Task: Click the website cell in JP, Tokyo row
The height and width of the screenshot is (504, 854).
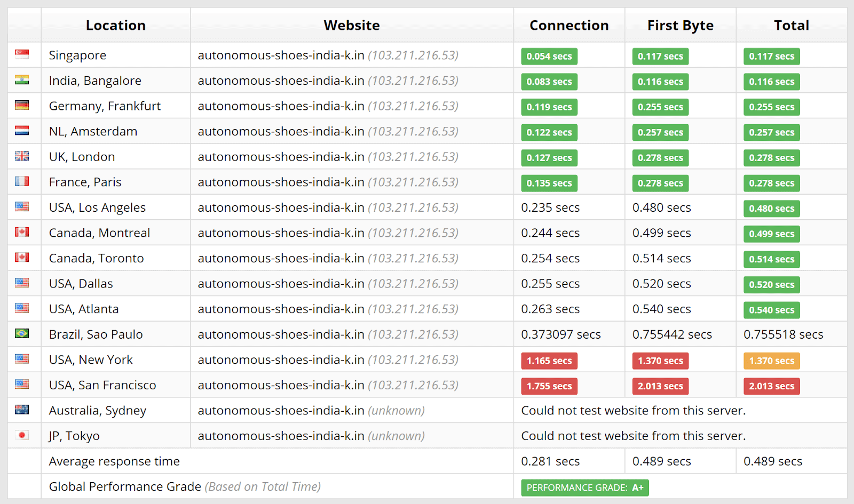Action: (352, 436)
